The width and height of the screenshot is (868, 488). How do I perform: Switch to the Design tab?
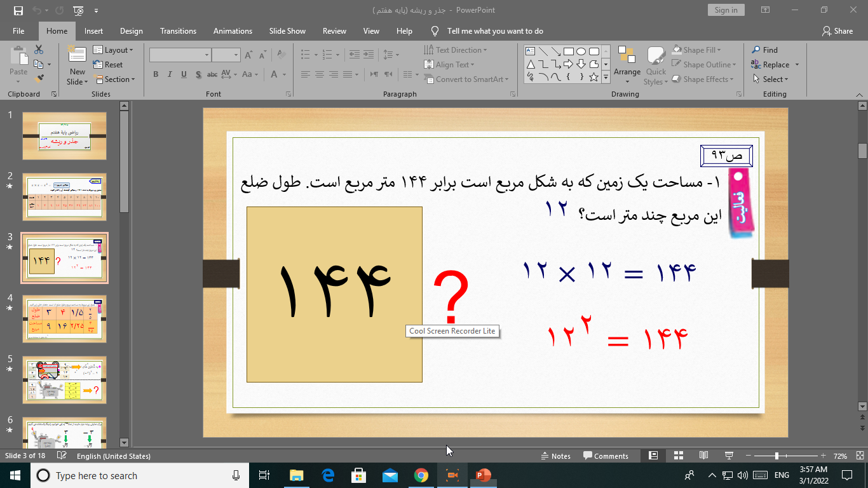point(131,31)
